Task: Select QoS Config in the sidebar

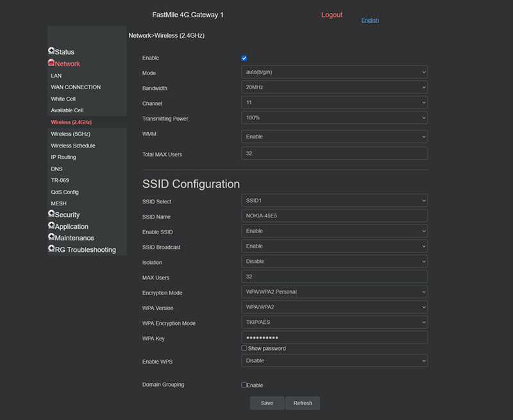Action: (65, 192)
